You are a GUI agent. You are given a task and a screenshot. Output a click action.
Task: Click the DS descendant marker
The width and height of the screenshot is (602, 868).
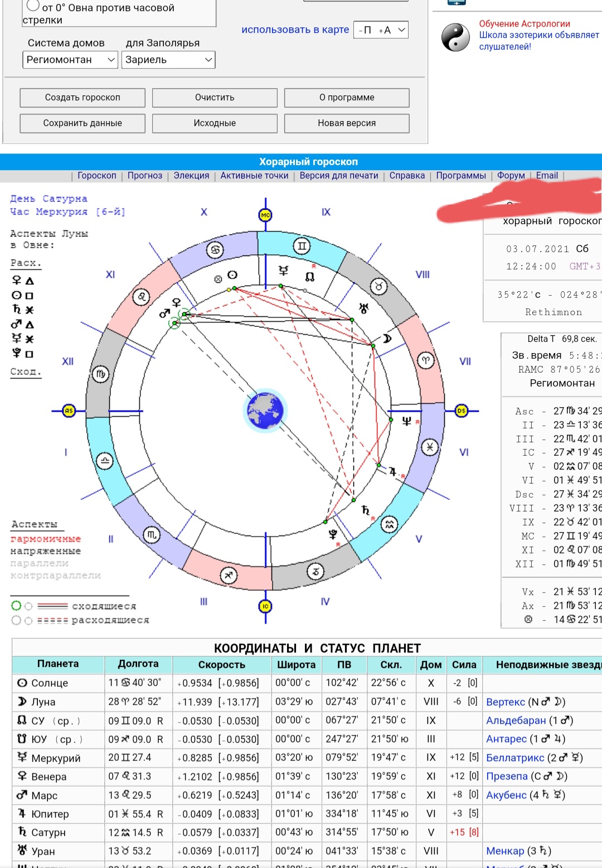(x=462, y=411)
